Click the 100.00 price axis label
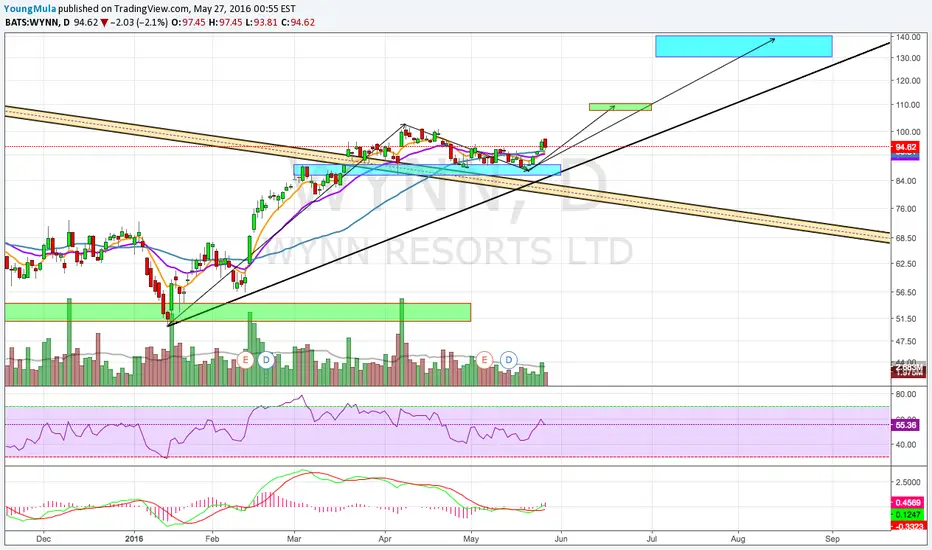Screen dimensions: 932x550 point(908,132)
